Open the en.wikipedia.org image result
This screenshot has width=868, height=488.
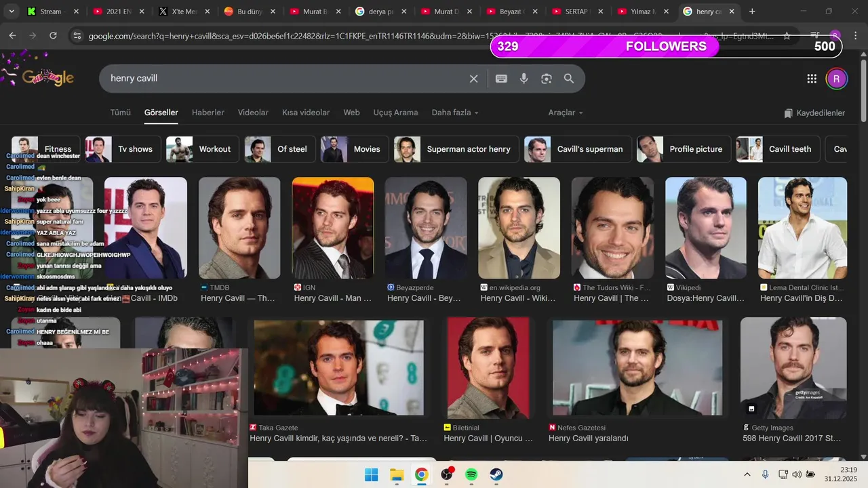coord(519,228)
